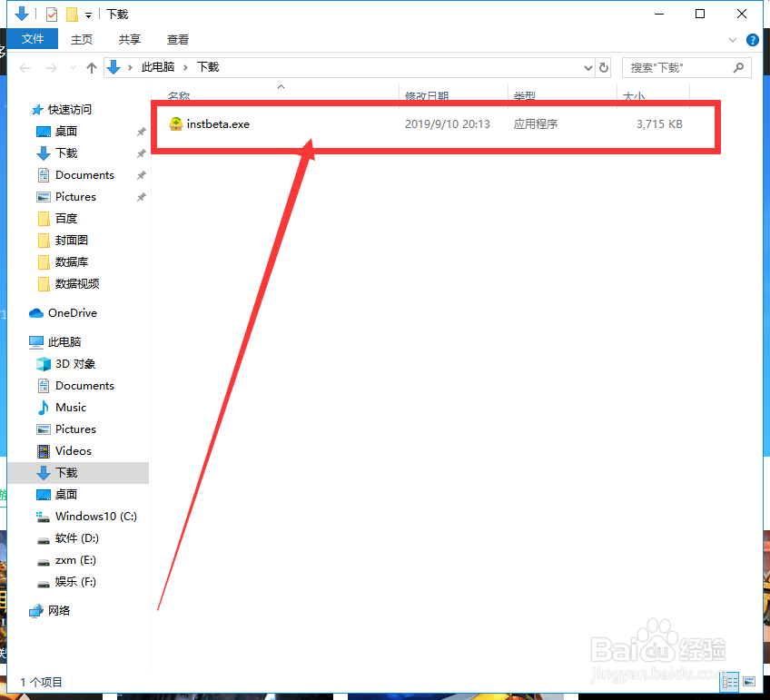
Task: Click the search magnifier icon
Action: 737,67
